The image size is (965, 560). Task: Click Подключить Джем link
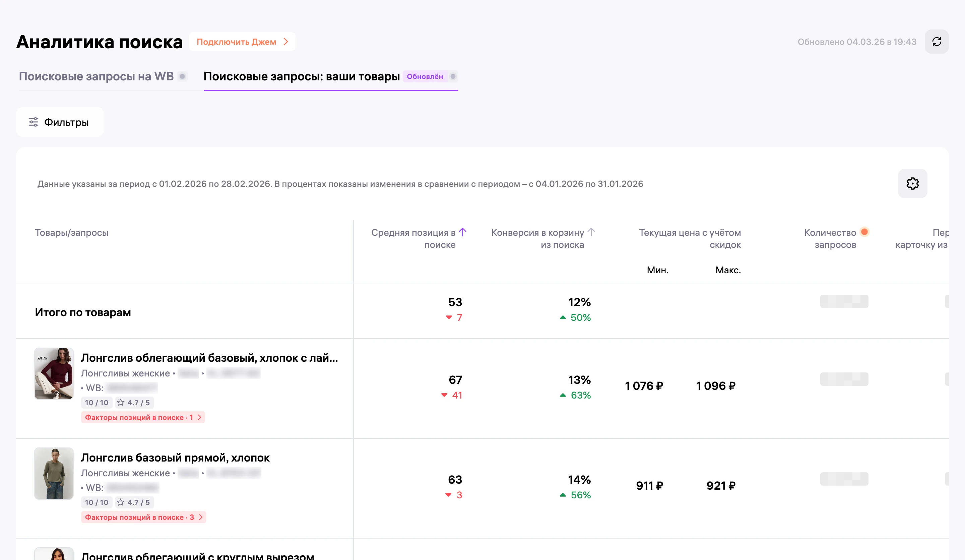236,42
